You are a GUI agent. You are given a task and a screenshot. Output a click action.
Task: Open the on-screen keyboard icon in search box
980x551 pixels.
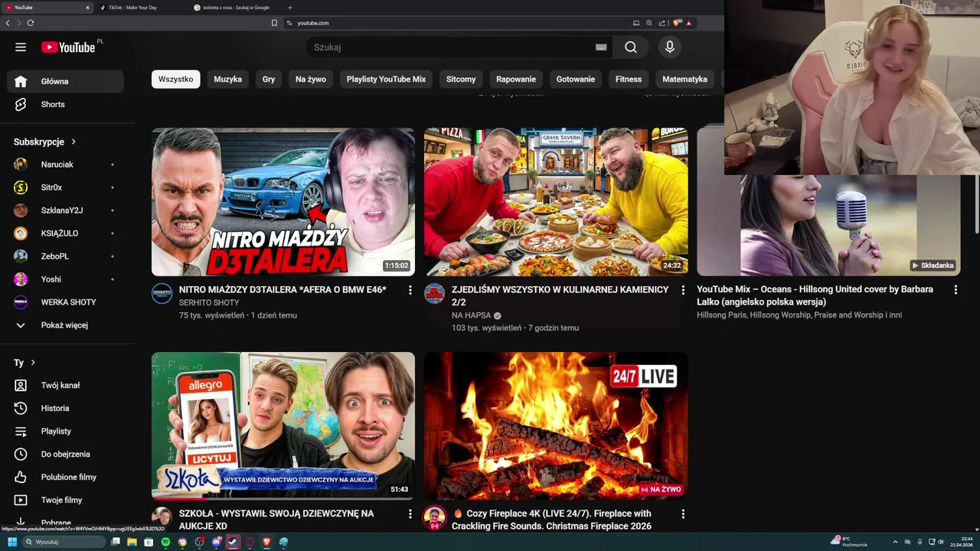coord(601,47)
